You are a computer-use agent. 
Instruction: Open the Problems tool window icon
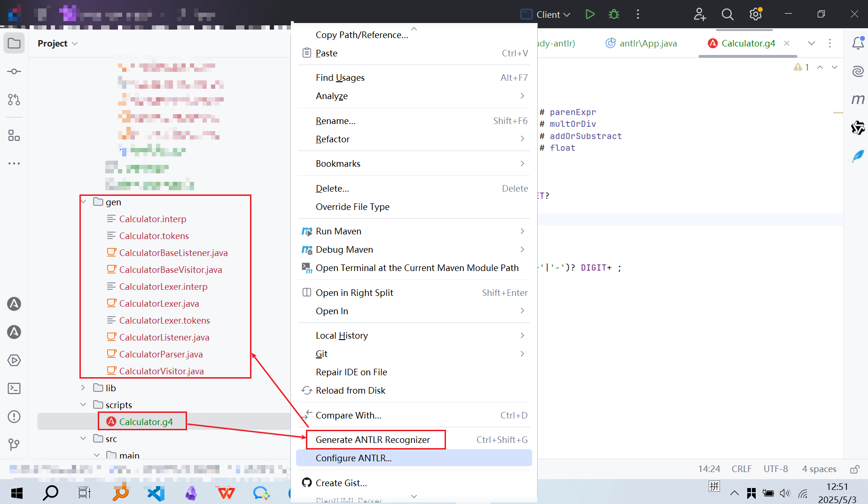pos(14,417)
